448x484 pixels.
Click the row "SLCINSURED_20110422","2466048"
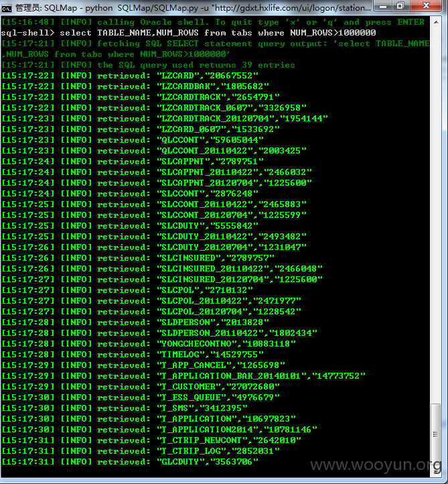[162, 269]
